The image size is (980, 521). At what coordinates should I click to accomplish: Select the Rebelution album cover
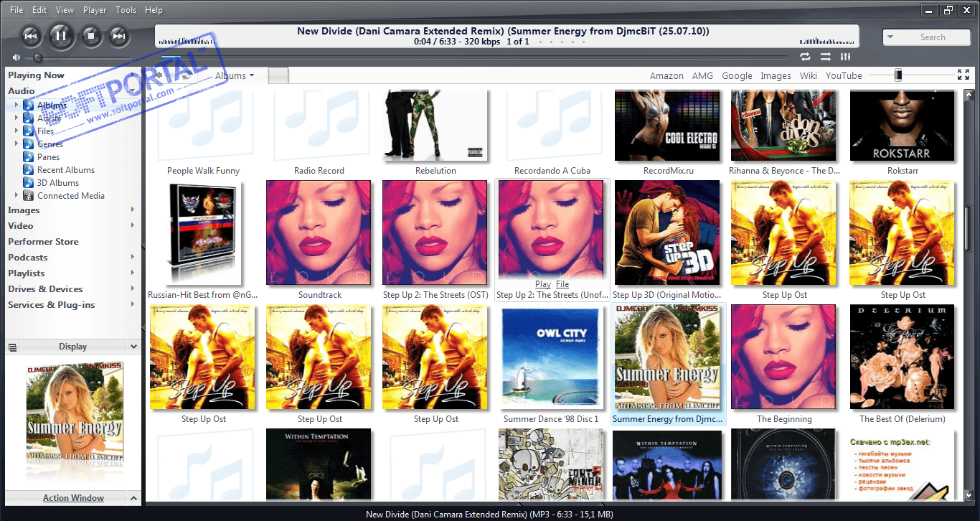435,126
